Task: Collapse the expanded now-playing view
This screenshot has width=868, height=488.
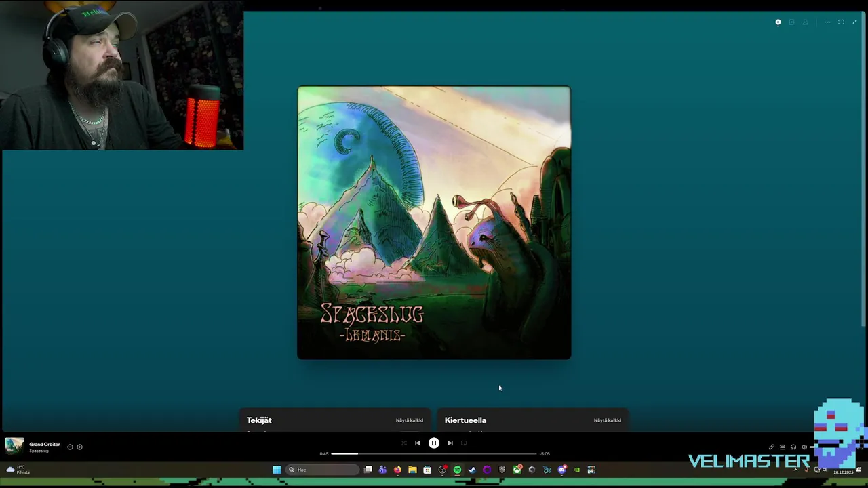Action: click(x=854, y=22)
